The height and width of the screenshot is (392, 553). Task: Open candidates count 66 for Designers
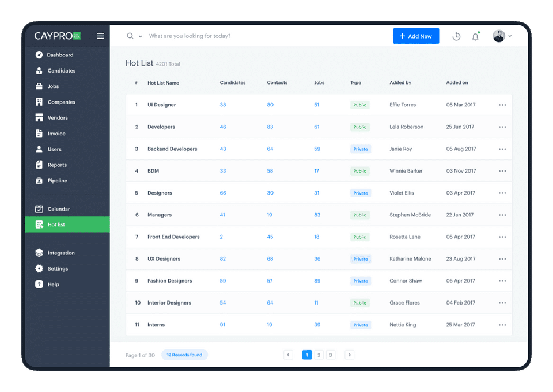click(223, 193)
